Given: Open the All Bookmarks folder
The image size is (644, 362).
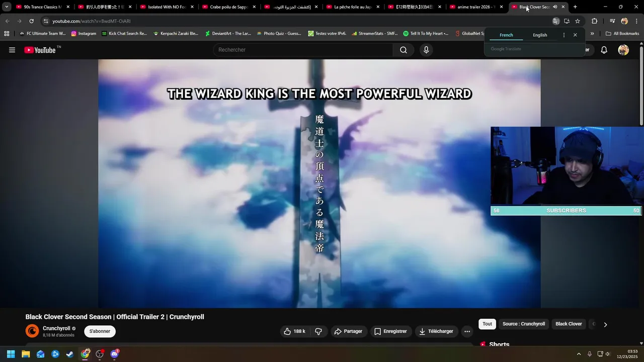Looking at the screenshot, I should tap(622, 34).
